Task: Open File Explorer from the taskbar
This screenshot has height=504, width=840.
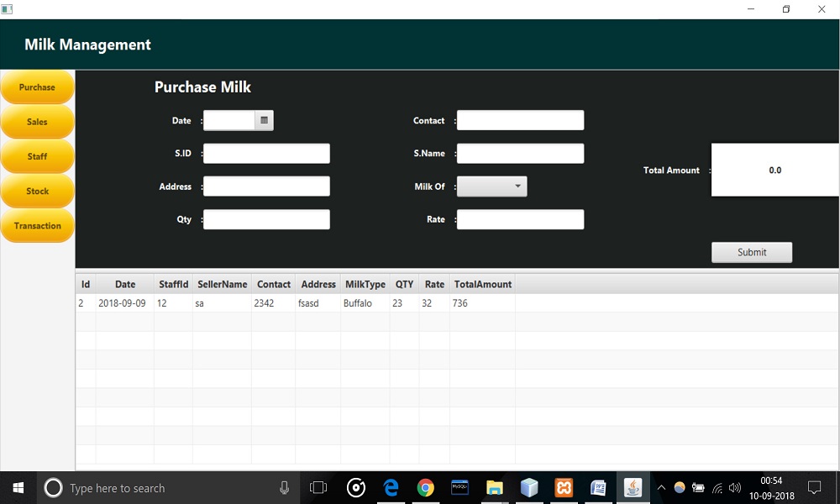Action: 495,488
